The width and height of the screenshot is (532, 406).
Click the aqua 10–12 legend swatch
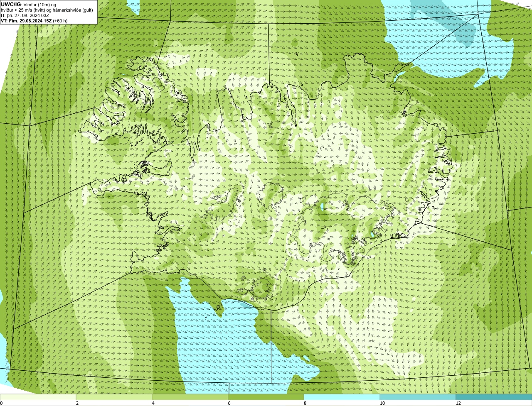pyautogui.click(x=418, y=397)
